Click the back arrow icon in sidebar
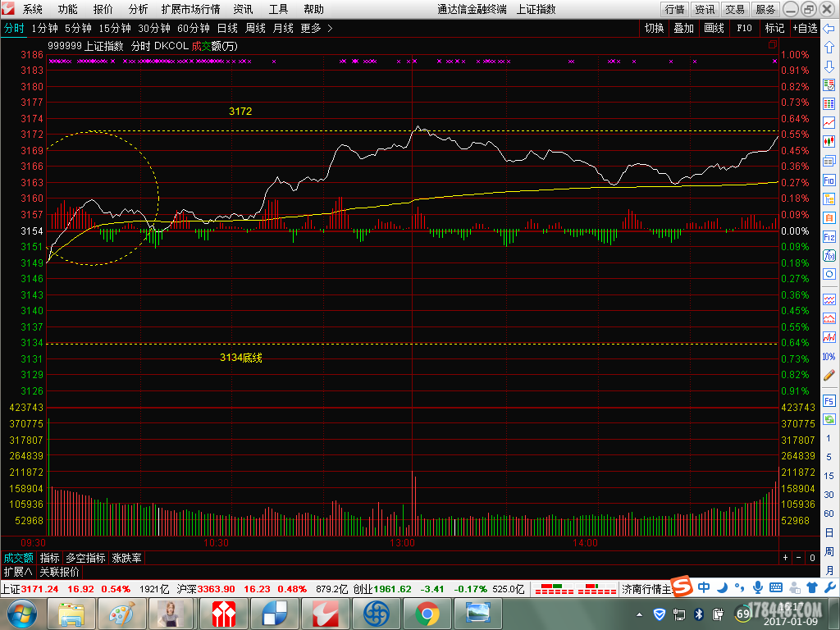This screenshot has height=630, width=840. coord(829,29)
